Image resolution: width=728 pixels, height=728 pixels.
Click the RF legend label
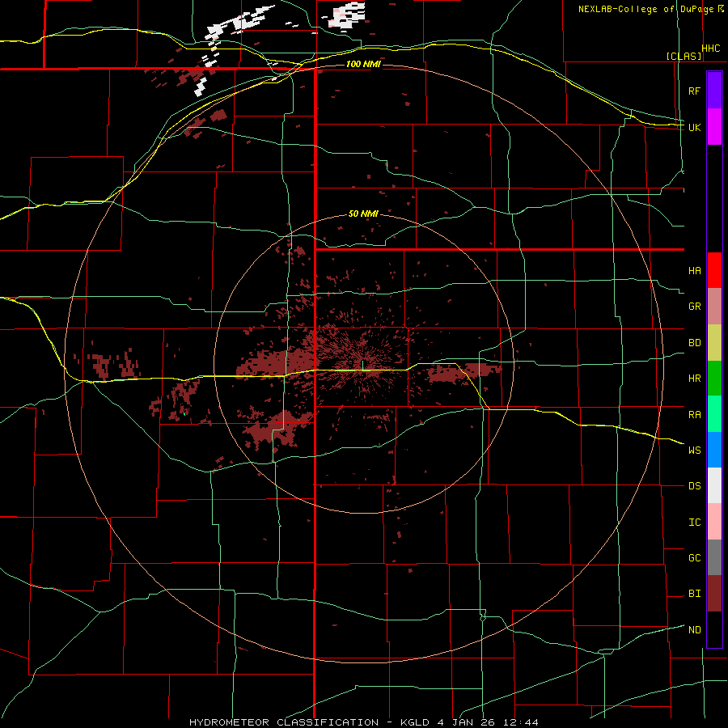[x=694, y=91]
